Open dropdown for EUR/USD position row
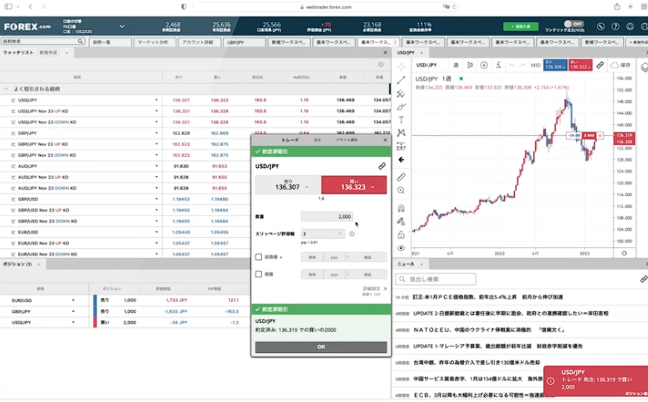This screenshot has width=648, height=402. click(x=73, y=300)
